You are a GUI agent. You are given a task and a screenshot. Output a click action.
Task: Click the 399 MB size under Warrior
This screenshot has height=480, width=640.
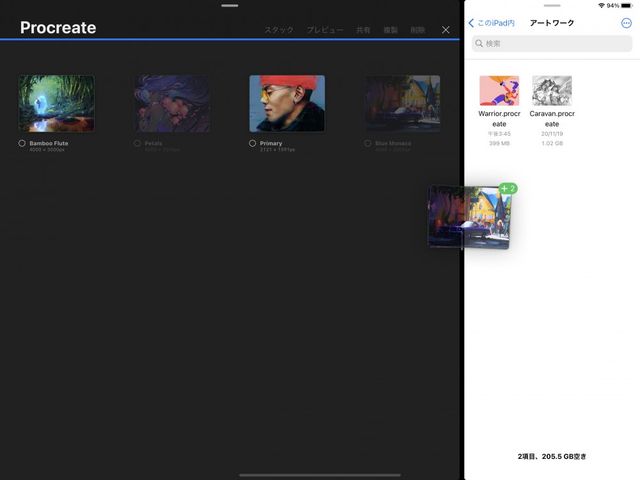pos(499,143)
